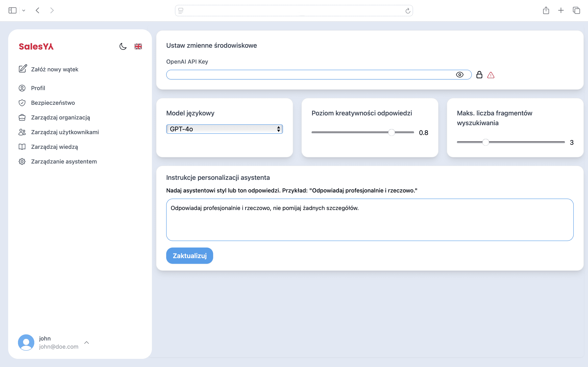Toggle dark mode moon icon
The image size is (588, 367).
coord(123,46)
